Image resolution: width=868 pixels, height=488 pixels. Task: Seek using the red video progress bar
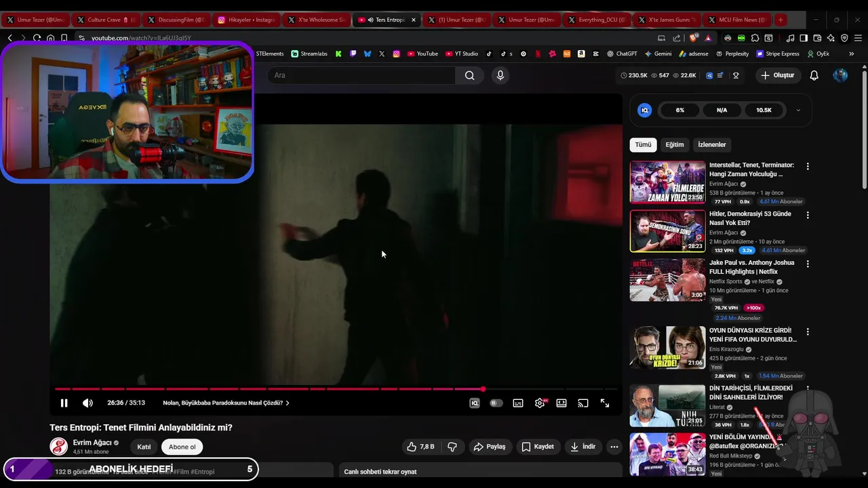click(x=336, y=389)
